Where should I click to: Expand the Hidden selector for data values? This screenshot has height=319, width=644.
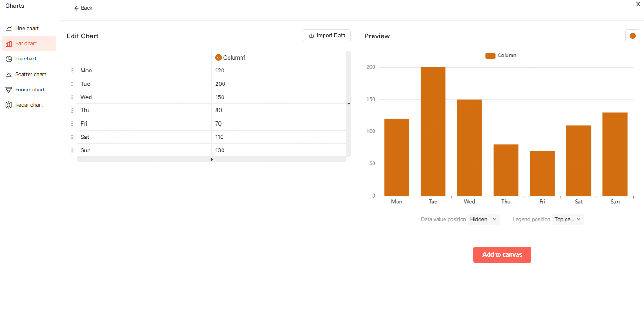(483, 219)
